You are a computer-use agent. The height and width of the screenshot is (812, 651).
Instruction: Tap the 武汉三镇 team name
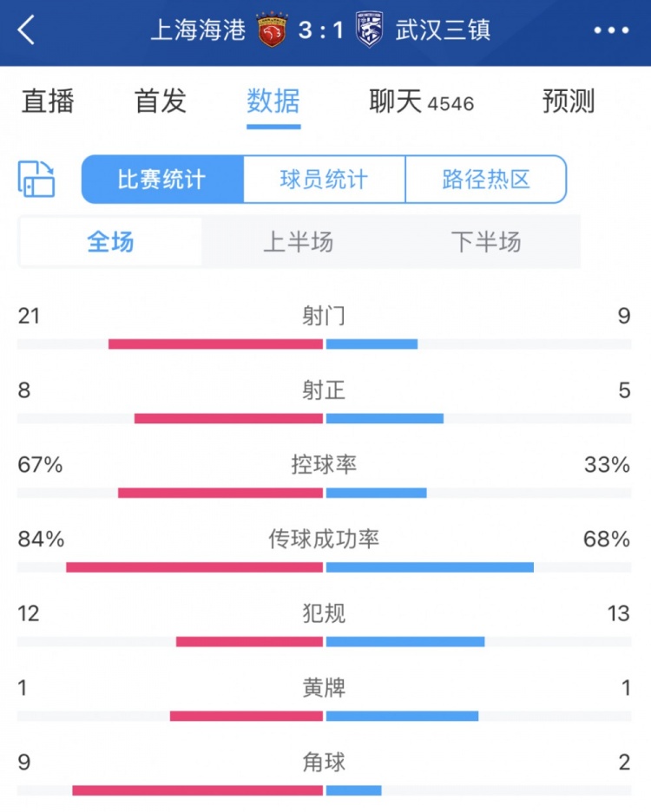443,30
